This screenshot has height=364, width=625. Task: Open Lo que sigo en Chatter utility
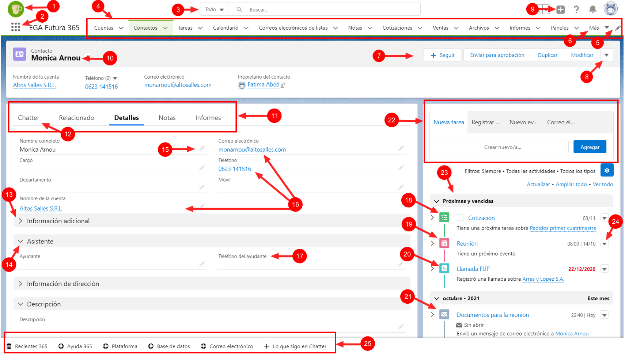[x=295, y=346]
